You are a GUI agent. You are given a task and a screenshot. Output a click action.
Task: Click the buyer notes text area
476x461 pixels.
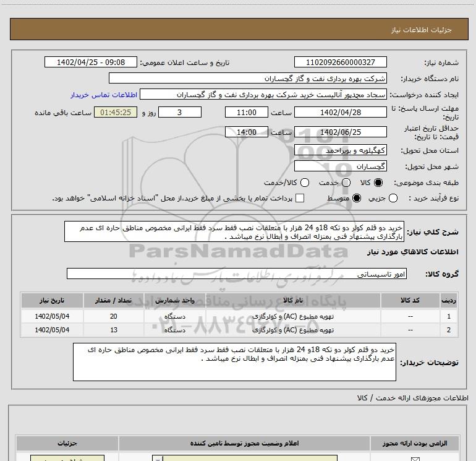click(234, 362)
